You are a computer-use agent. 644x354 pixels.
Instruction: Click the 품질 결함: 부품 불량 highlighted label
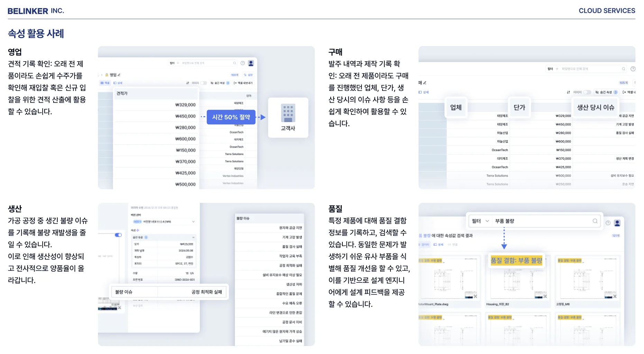click(x=516, y=260)
